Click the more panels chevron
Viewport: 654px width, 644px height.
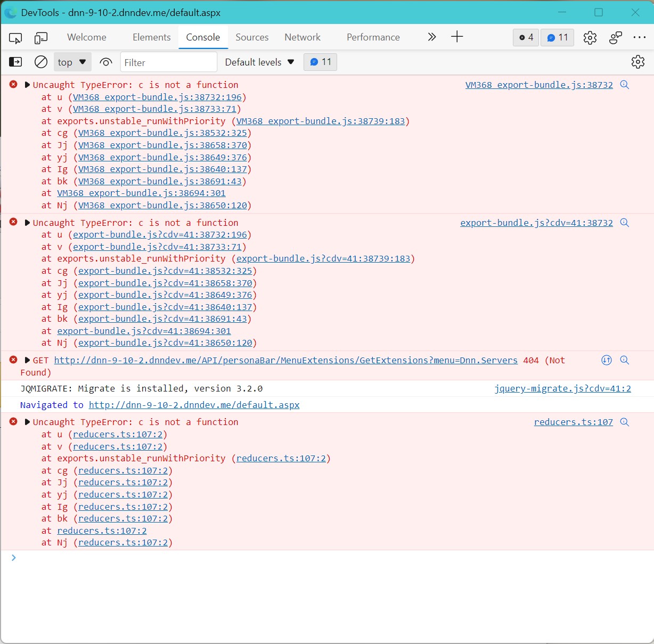click(x=432, y=37)
